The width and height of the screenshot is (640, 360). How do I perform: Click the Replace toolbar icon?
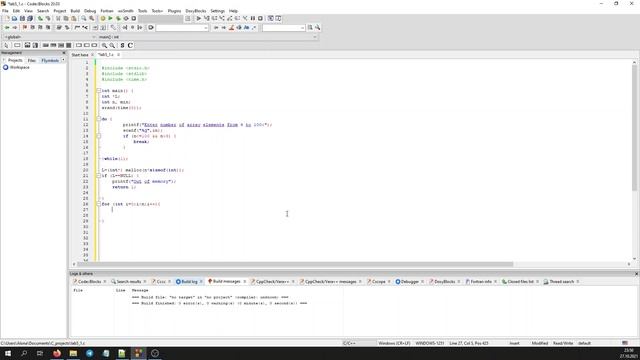pos(92,18)
